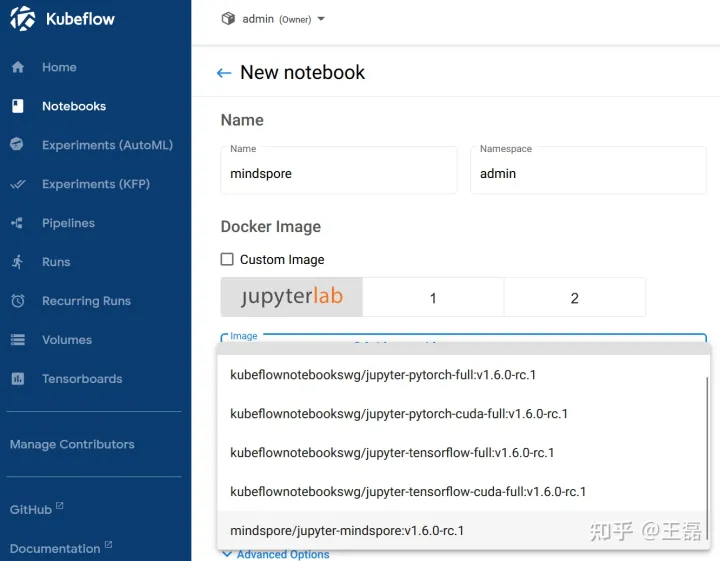Open Recurring Runs menu item
This screenshot has height=561, width=720.
(86, 301)
